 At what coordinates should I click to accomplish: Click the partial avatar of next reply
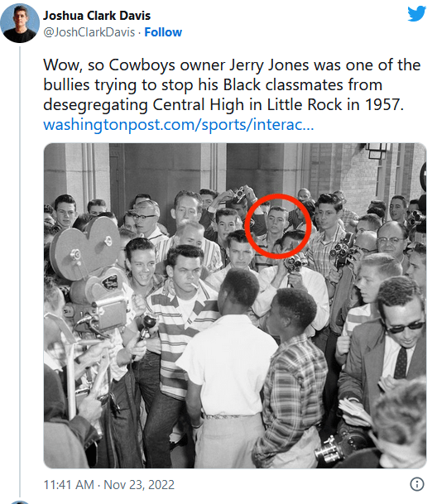click(x=20, y=502)
